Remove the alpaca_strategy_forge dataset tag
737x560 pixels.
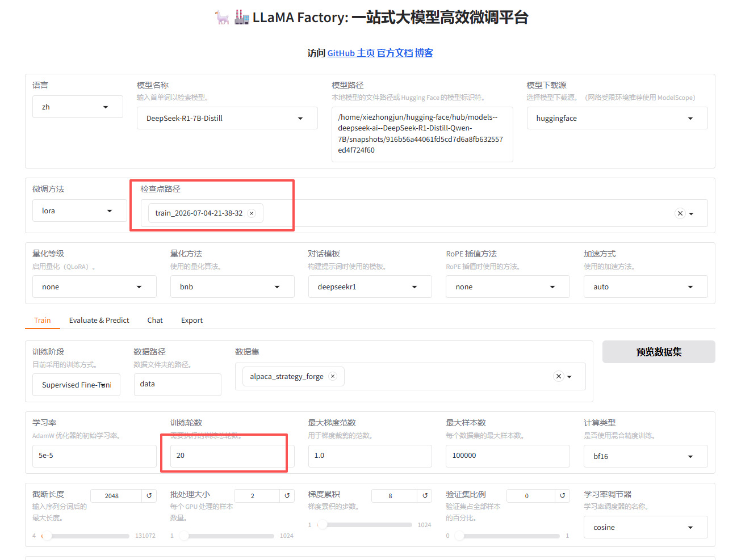point(333,376)
